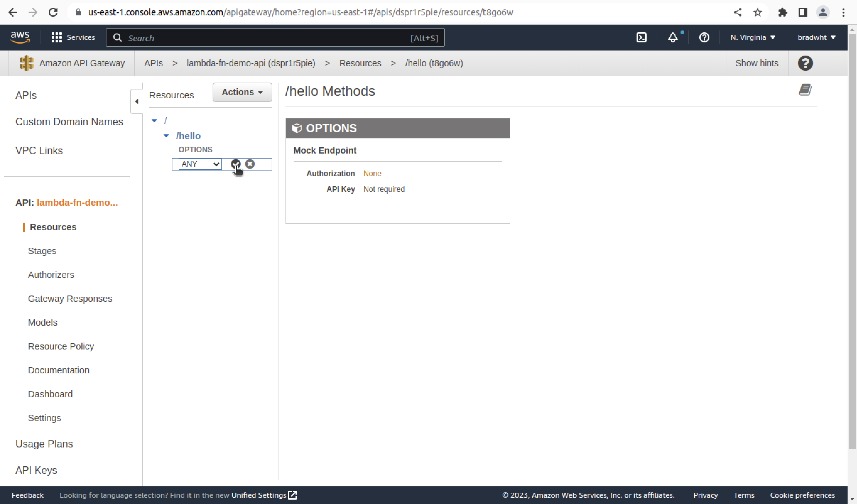Open the large question mark help icon
857x504 pixels.
805,63
